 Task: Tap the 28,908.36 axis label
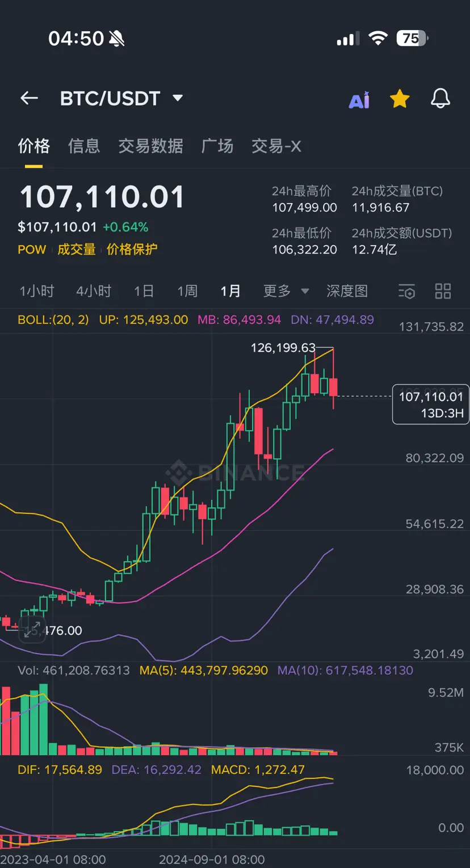tap(434, 589)
